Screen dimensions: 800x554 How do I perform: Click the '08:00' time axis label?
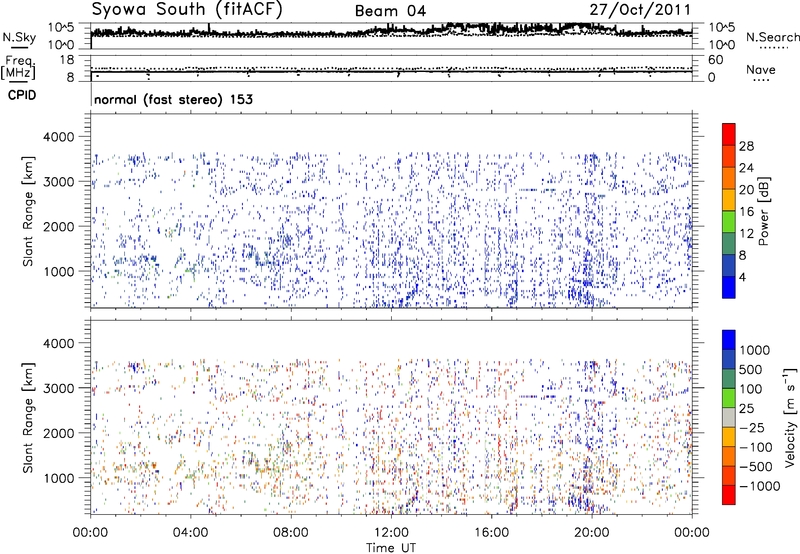[x=291, y=533]
